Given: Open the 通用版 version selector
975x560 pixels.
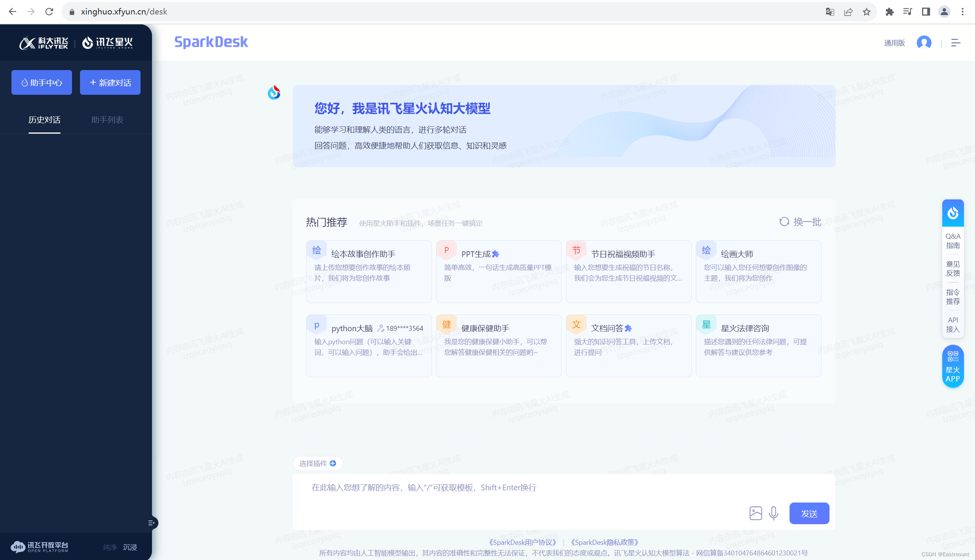Looking at the screenshot, I should 894,43.
